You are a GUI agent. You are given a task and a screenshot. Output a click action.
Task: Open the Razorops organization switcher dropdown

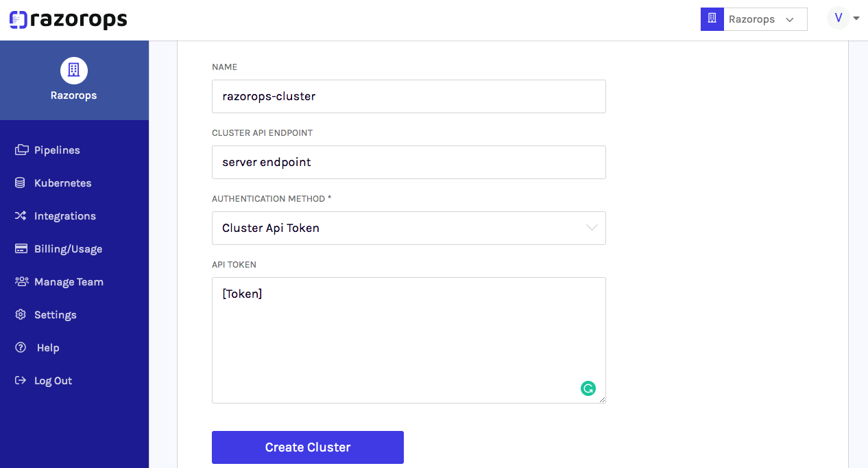[x=754, y=19]
